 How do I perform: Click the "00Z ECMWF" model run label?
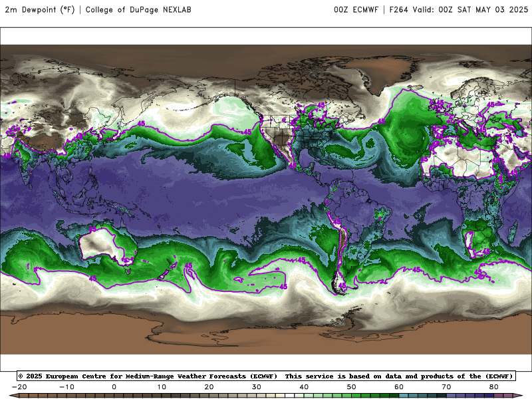356,10
